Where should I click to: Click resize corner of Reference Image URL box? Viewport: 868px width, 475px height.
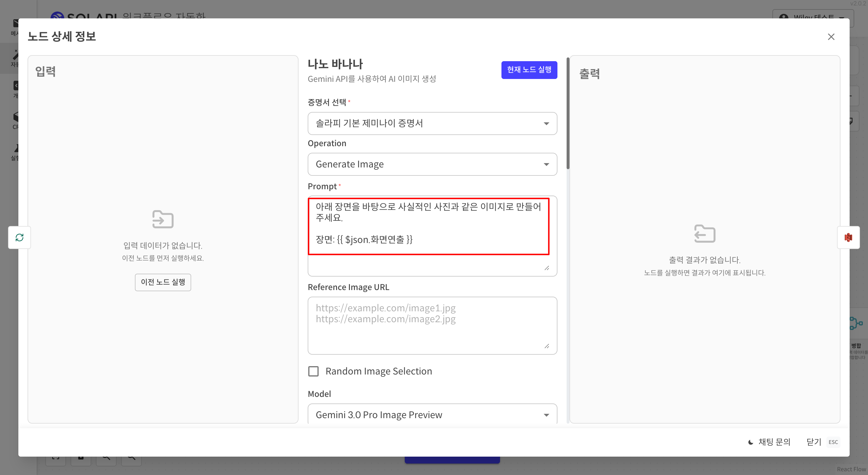[x=547, y=346]
